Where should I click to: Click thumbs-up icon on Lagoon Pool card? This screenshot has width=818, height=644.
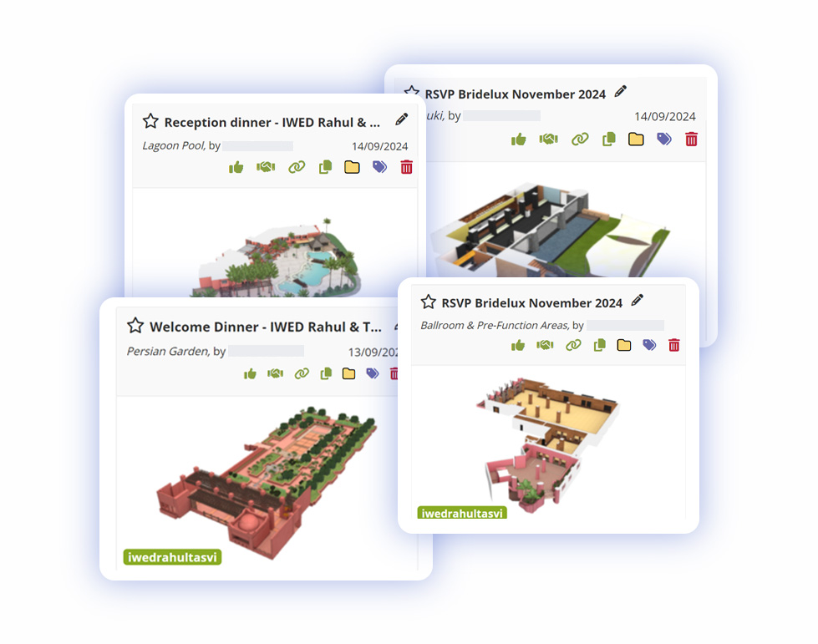[236, 167]
